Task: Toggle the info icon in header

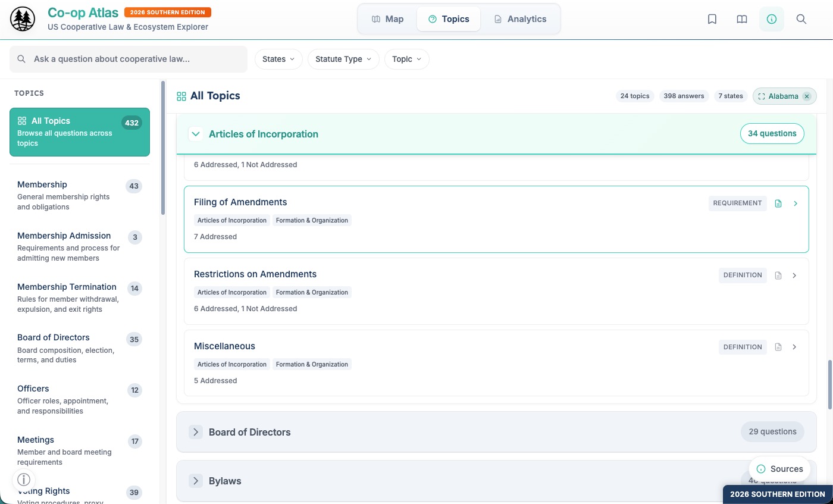Action: (x=772, y=19)
